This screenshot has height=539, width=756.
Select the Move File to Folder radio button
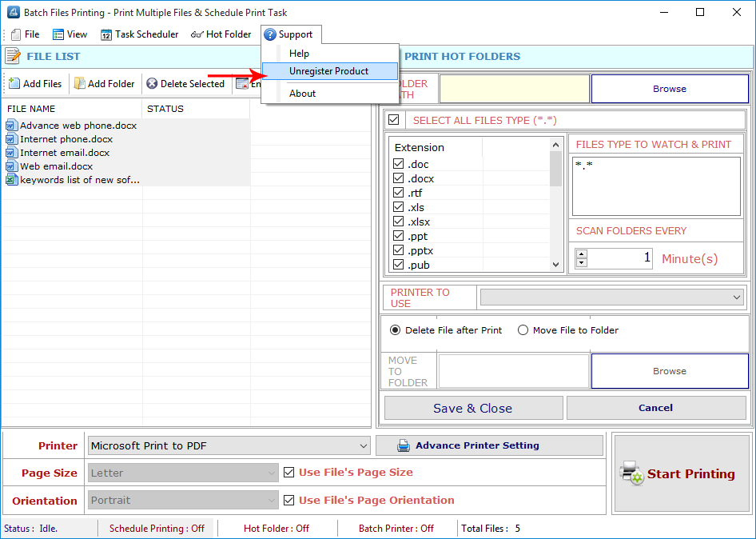click(524, 330)
